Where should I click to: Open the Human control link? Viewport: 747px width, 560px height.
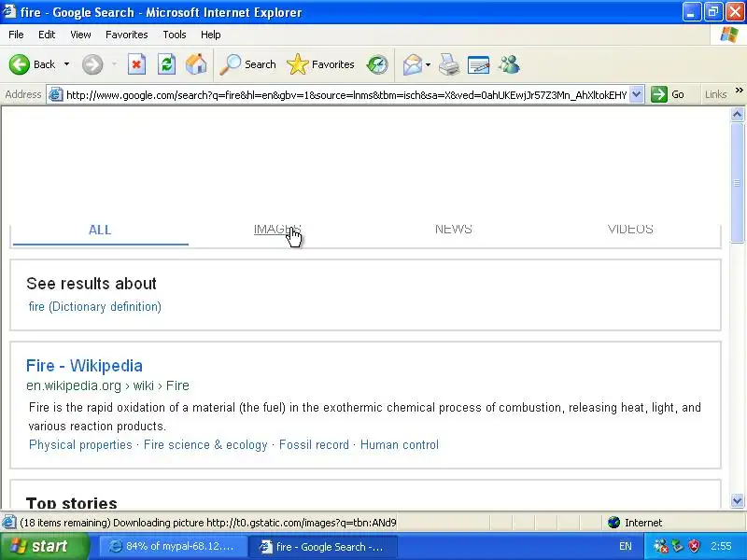(400, 445)
